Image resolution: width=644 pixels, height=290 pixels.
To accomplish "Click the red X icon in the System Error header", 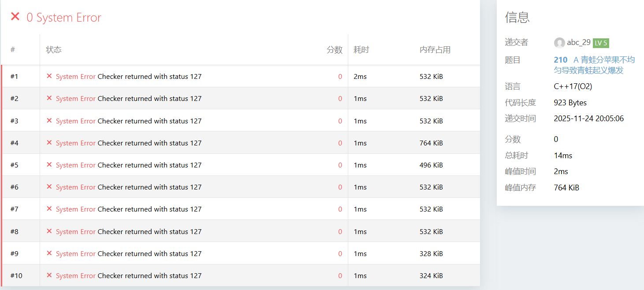I will pos(15,17).
